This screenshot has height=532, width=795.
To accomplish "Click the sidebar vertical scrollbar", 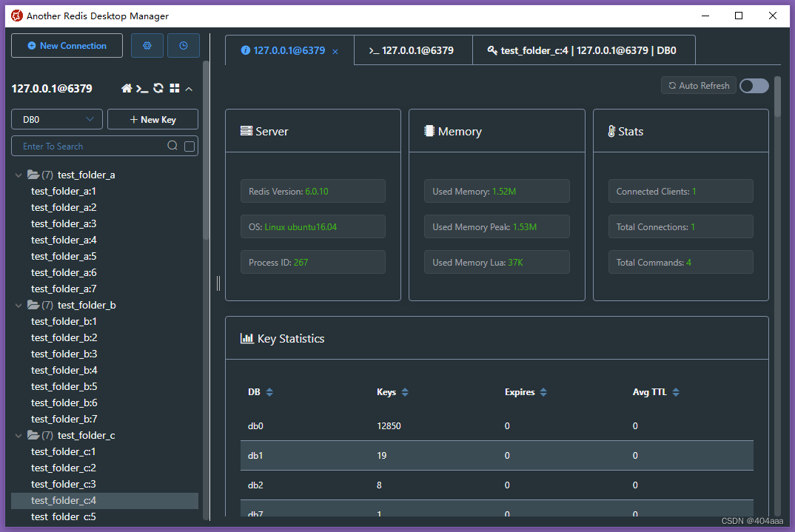I will (206, 150).
